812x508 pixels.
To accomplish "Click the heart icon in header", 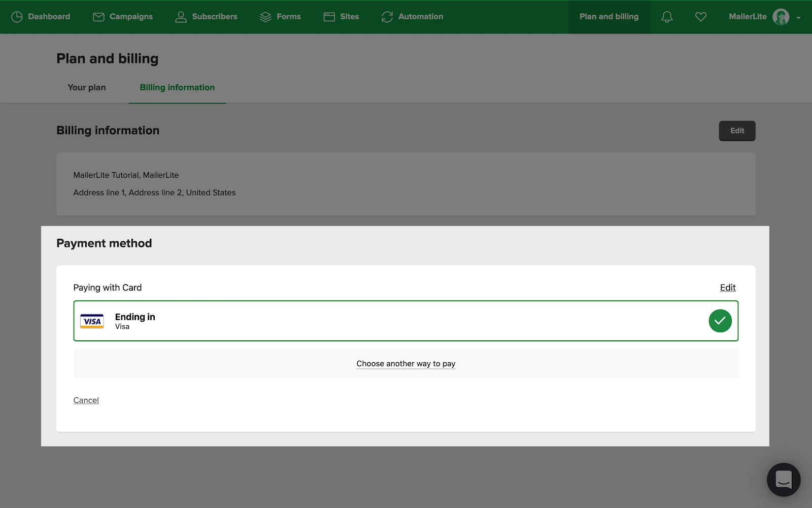I will (x=701, y=17).
